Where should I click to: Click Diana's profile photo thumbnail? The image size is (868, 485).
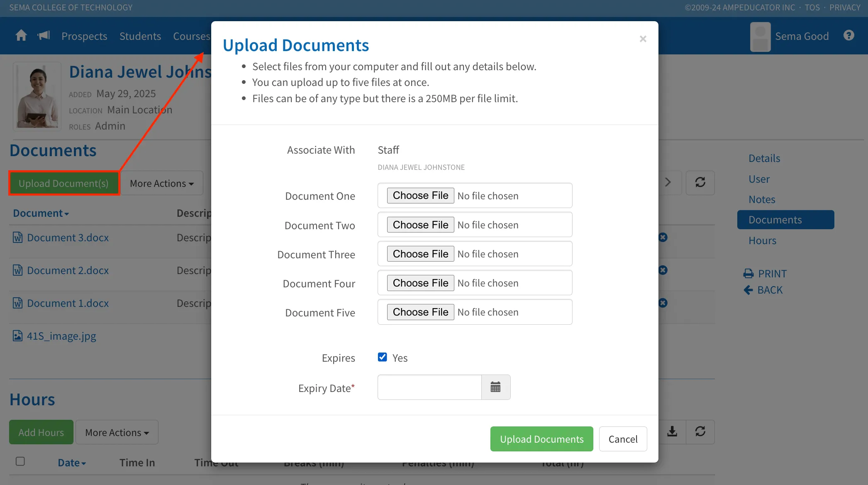coord(37,96)
